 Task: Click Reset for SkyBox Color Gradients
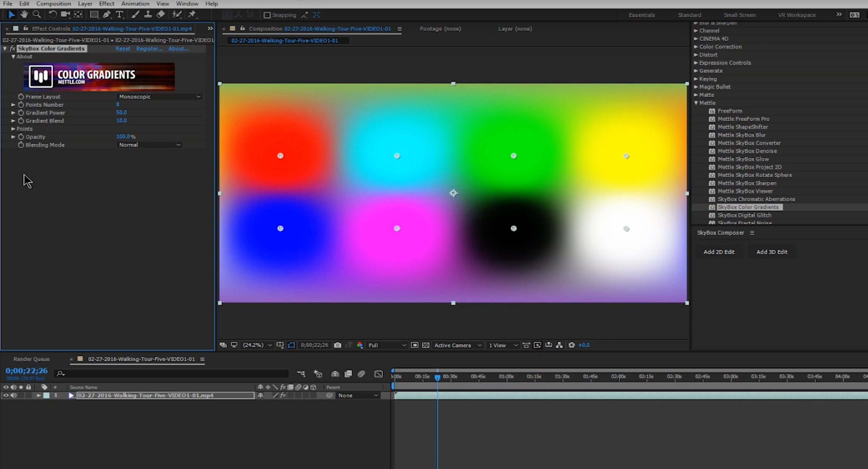point(123,49)
